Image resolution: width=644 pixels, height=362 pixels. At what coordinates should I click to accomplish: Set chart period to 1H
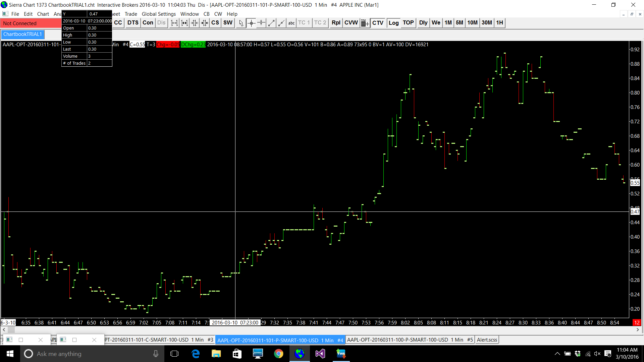click(500, 23)
